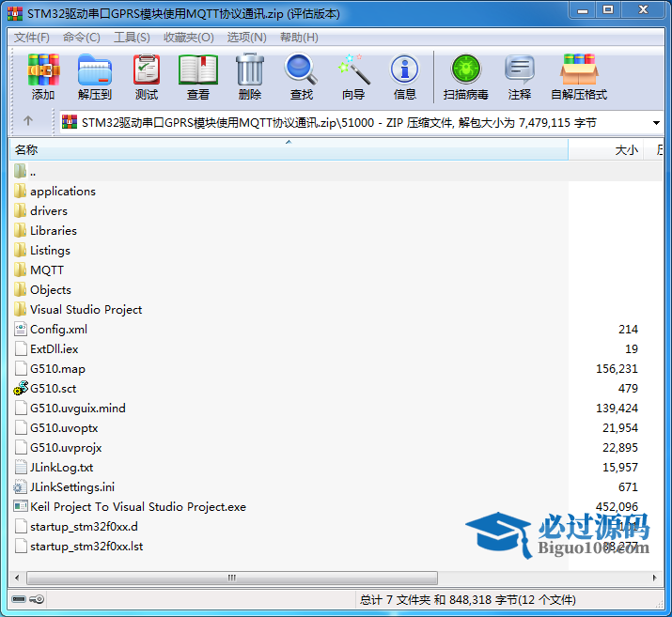Viewport: 672px width, 617px height.
Task: Click the 22,895 size value
Action: click(620, 447)
